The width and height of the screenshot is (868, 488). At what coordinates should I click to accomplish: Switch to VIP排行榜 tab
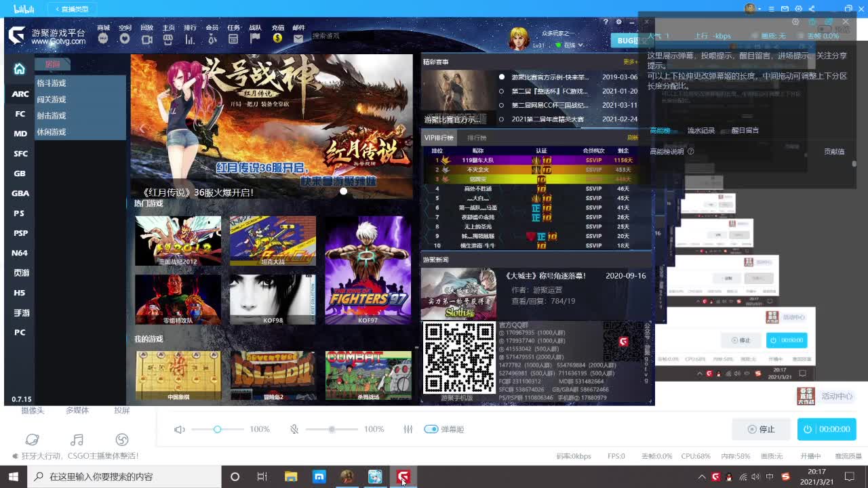[439, 138]
